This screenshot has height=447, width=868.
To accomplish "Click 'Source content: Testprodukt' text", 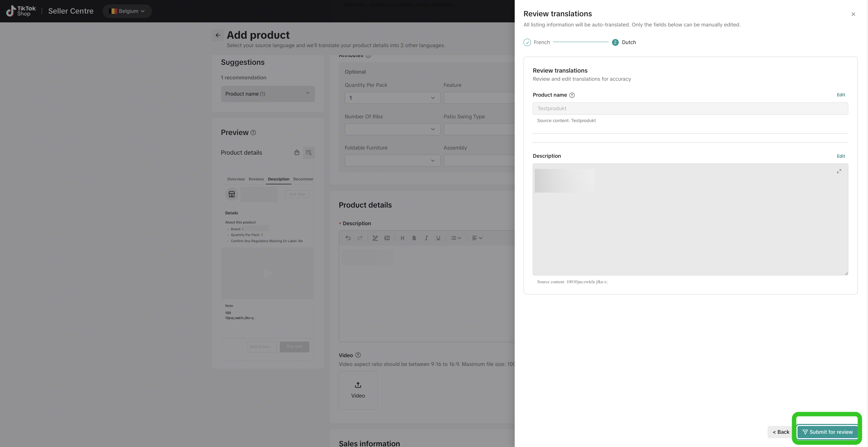I will [x=566, y=121].
